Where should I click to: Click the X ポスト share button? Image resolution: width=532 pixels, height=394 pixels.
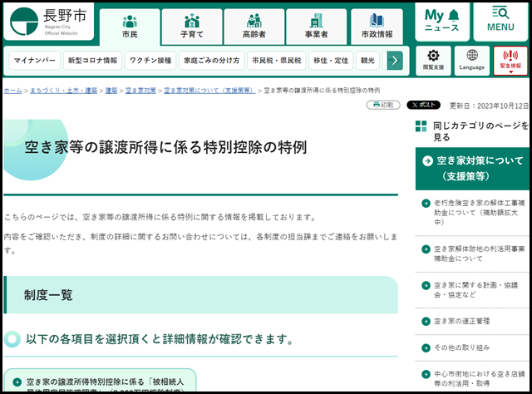(x=423, y=105)
